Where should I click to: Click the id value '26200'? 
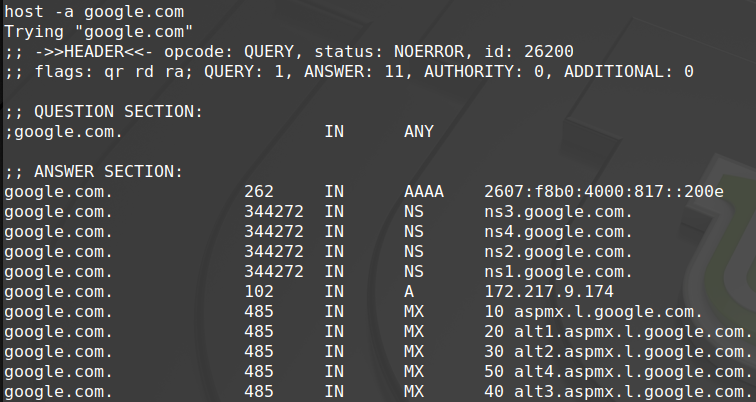click(549, 52)
